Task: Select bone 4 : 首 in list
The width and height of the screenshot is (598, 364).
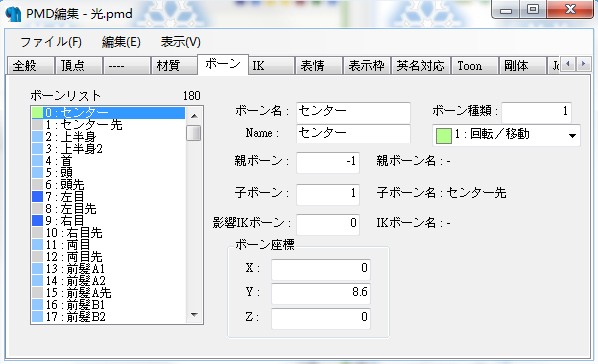Action: pos(108,161)
